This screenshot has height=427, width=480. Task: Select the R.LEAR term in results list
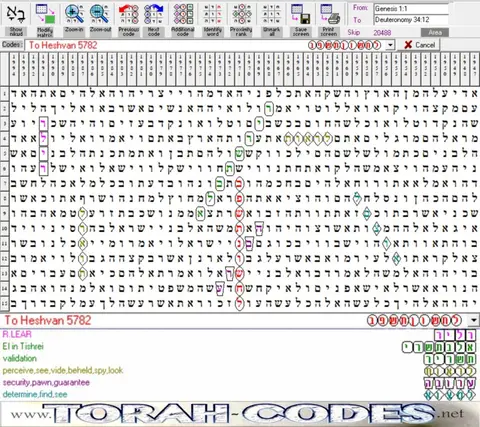[x=17, y=334]
